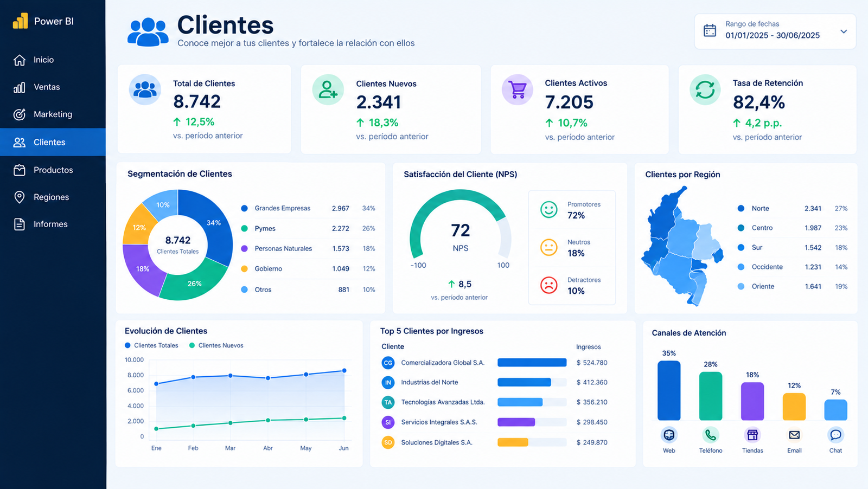Toggle Clientes Nuevos legend in line chart
The image size is (868, 489).
(x=216, y=345)
